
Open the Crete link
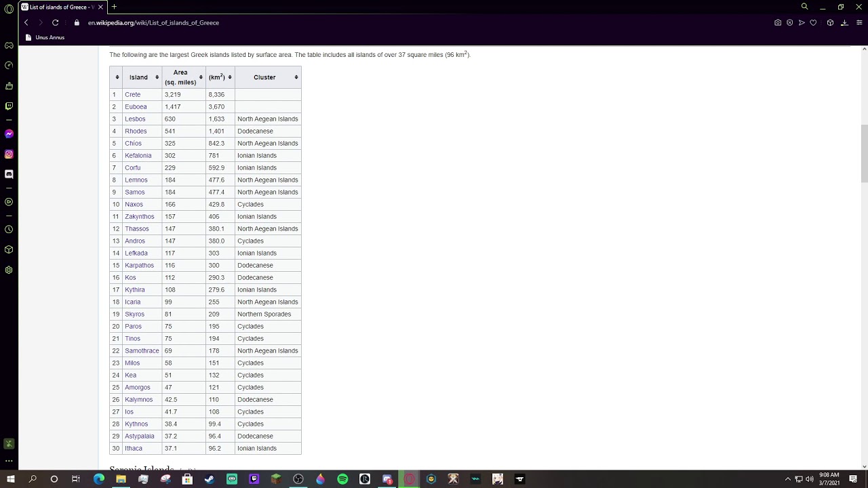[133, 94]
